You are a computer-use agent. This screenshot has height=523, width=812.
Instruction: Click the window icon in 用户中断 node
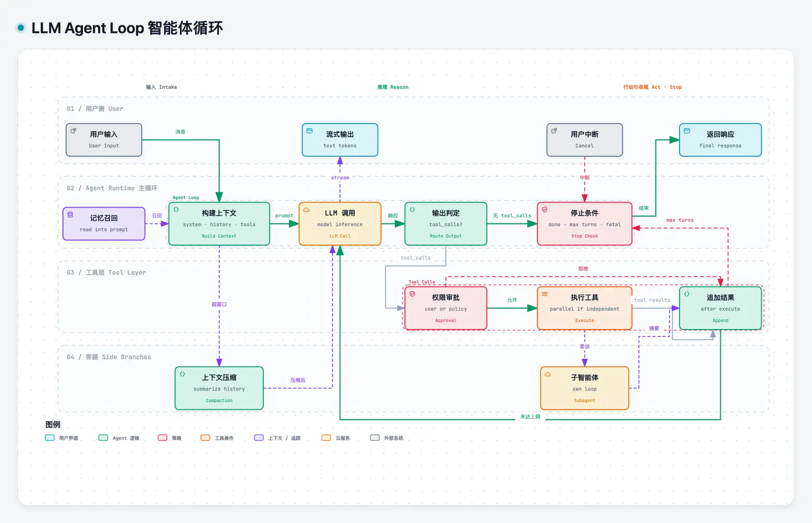pos(554,130)
